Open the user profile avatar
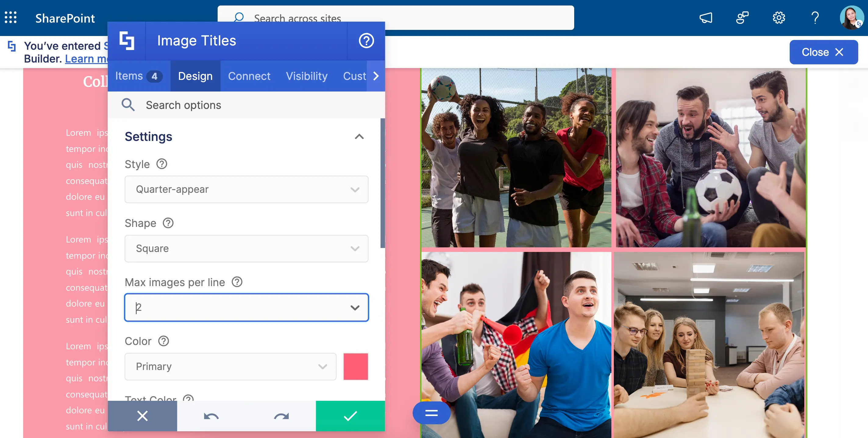This screenshot has width=868, height=438. pyautogui.click(x=851, y=17)
